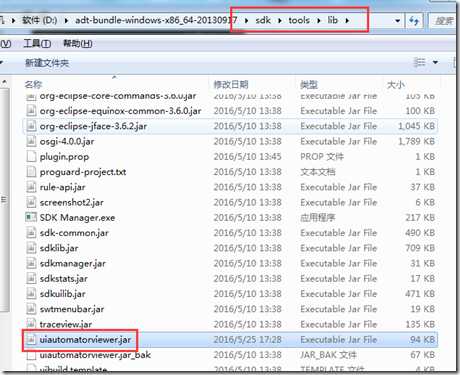
Task: Select the file name swtmenubar.jar
Action: point(72,309)
